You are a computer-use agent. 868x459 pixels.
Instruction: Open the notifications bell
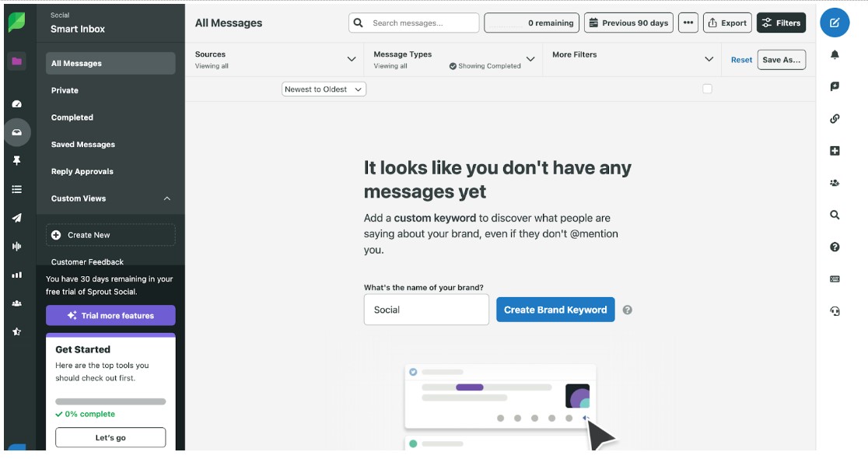835,55
